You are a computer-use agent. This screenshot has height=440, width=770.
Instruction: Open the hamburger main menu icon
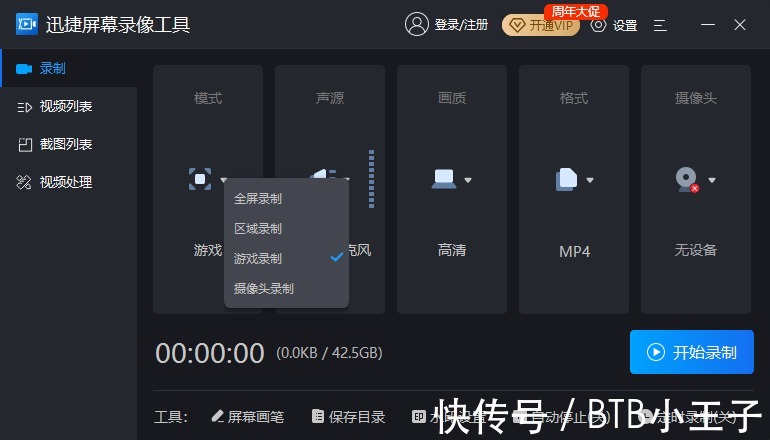(660, 25)
